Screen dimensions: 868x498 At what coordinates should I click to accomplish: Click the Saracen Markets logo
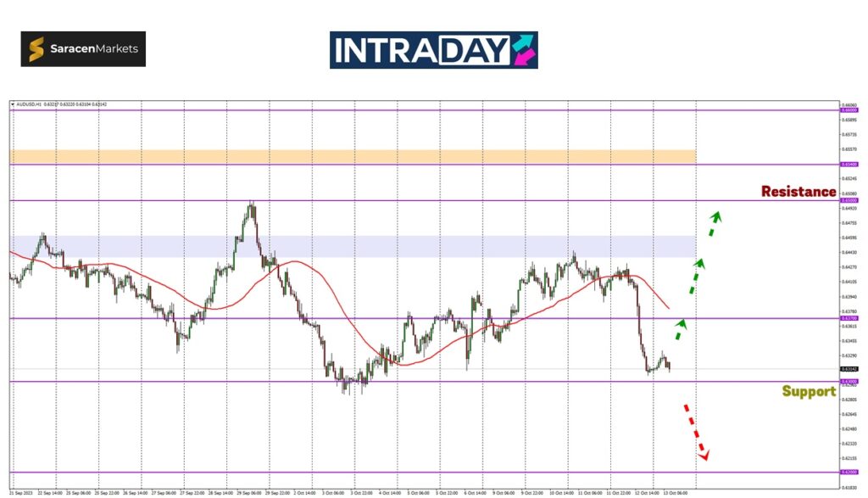pos(83,49)
